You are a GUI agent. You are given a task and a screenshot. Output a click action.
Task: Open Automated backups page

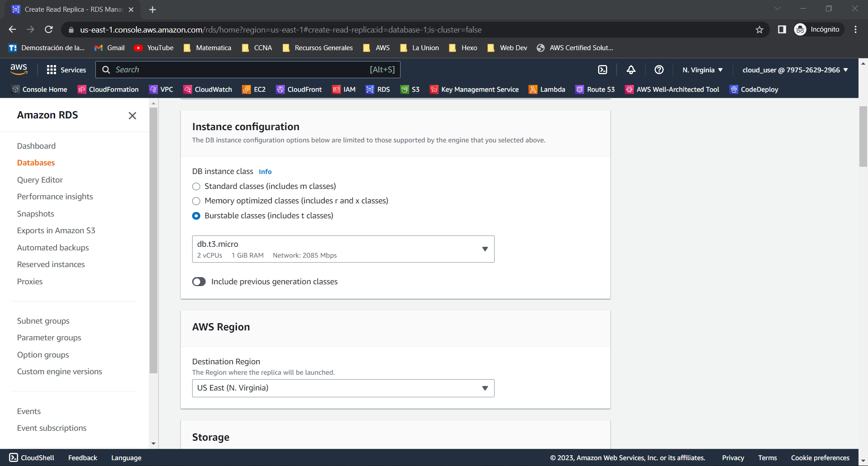pos(53,248)
